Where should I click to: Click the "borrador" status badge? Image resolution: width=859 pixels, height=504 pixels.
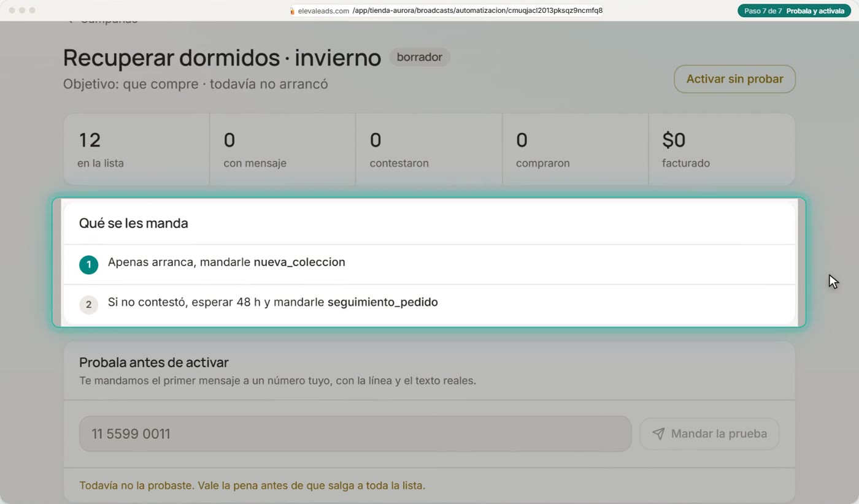pos(420,57)
